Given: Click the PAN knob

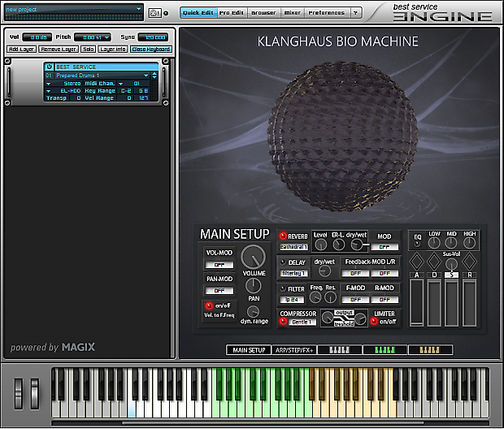Looking at the screenshot, I should [x=254, y=285].
